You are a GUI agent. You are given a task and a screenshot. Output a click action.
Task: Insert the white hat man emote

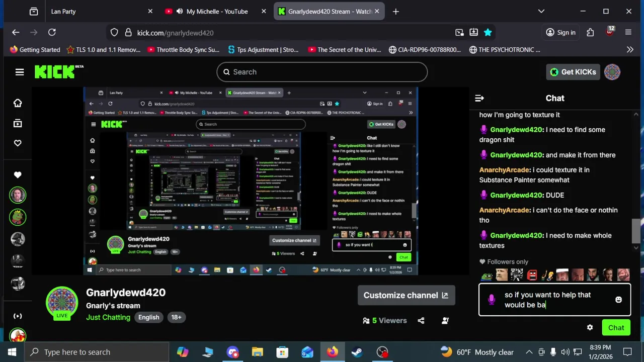[x=562, y=275]
